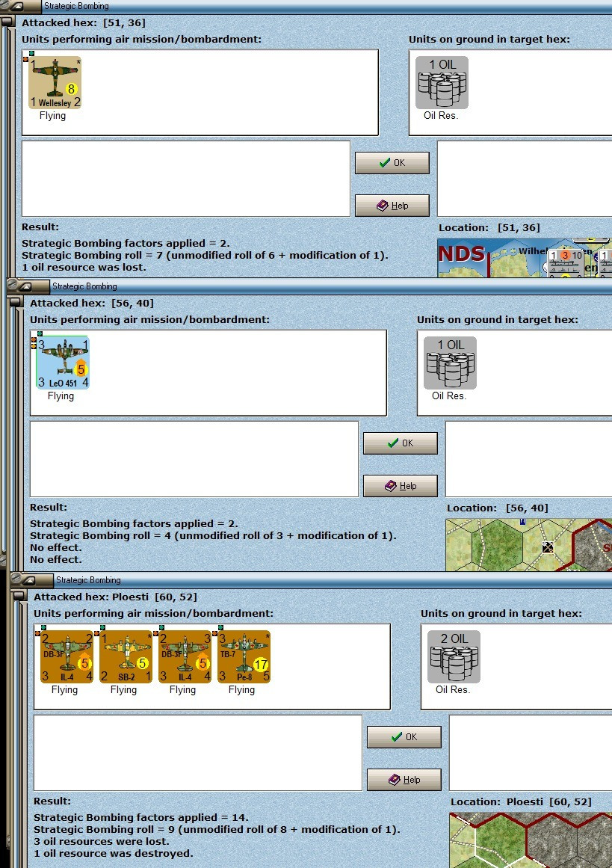Click the hex 51, 36 location map thumbnail
The width and height of the screenshot is (612, 868).
525,257
